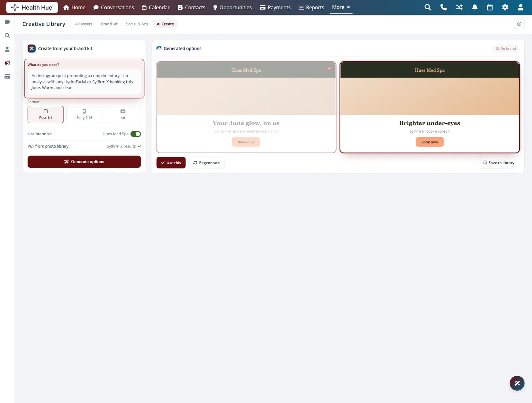Viewport: 532px width, 403px height.
Task: Toggle the Use brand kit switch
Action: [136, 134]
